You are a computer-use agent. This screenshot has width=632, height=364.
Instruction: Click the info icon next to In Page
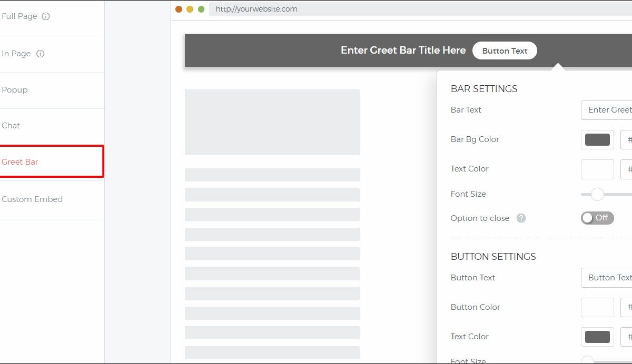pyautogui.click(x=41, y=54)
